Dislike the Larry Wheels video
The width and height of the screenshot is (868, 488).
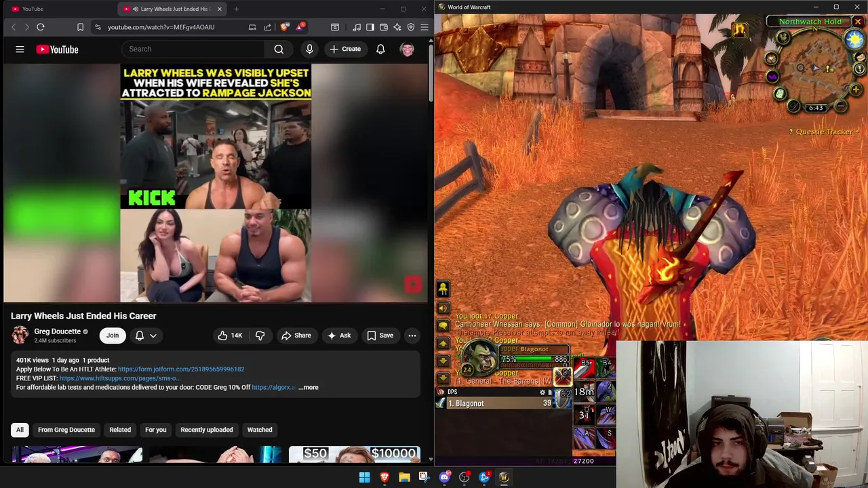click(x=260, y=335)
